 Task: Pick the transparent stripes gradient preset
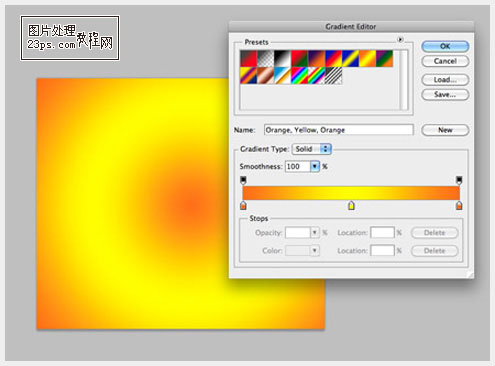tap(333, 75)
